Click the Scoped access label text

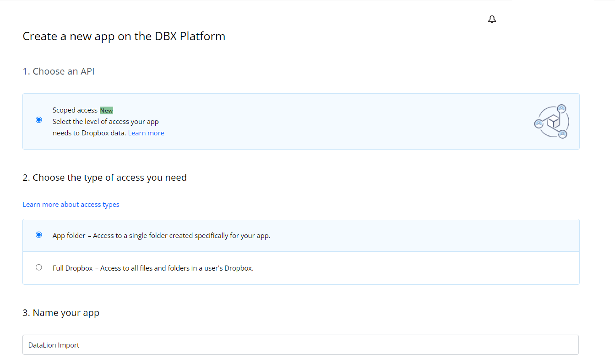(x=75, y=110)
